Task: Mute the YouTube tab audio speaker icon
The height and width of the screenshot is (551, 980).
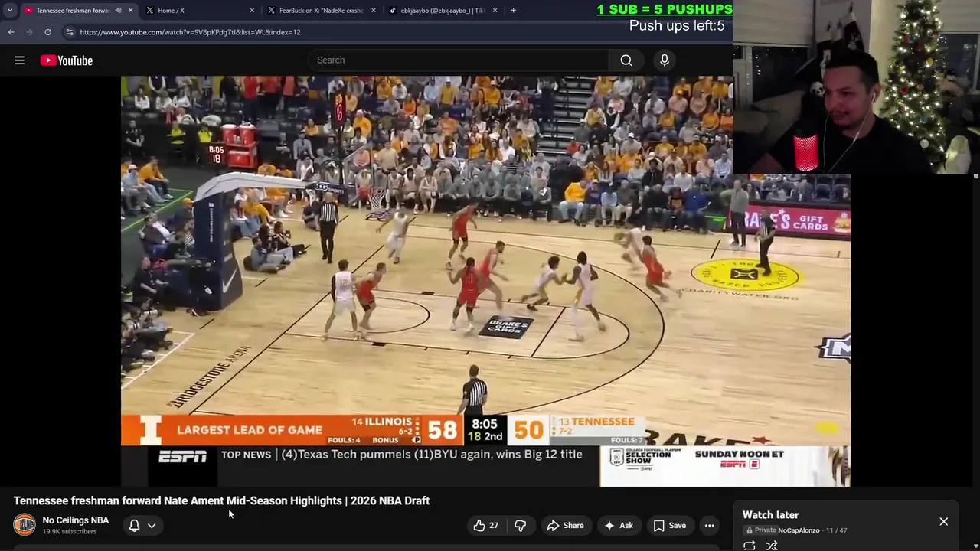Action: [118, 11]
